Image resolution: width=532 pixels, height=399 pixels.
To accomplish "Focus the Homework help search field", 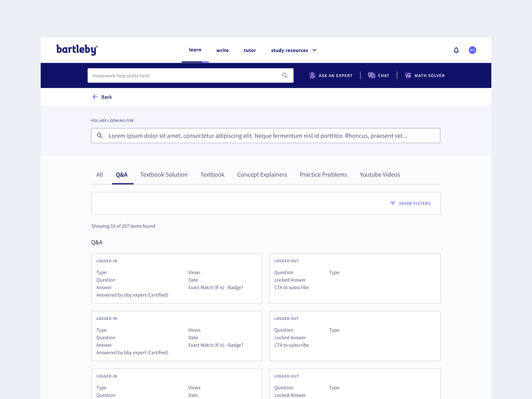I will point(191,75).
